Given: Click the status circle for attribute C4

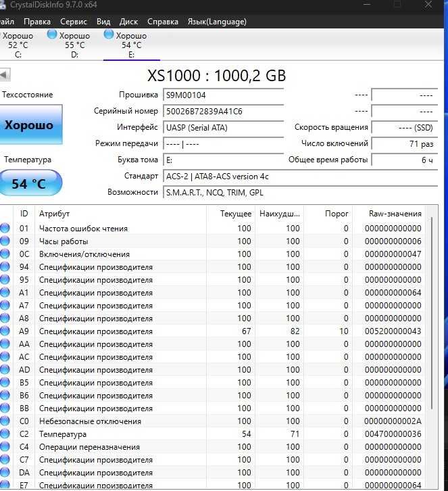Looking at the screenshot, I should 5,446.
